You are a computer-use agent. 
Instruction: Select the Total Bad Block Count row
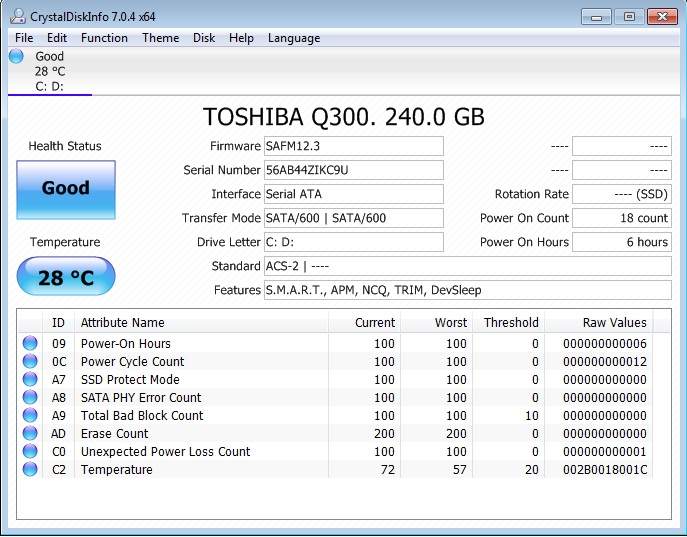click(335, 415)
